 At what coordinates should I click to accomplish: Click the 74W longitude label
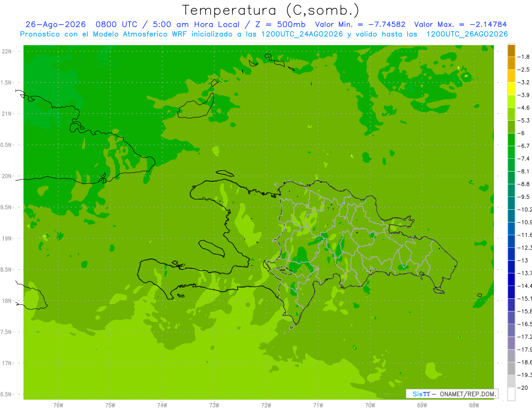(x=162, y=405)
